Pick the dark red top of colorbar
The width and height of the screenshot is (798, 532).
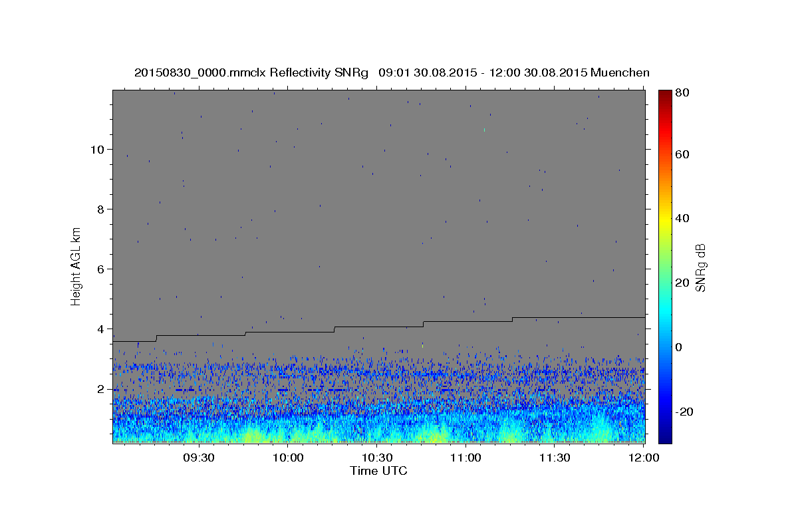pos(665,94)
